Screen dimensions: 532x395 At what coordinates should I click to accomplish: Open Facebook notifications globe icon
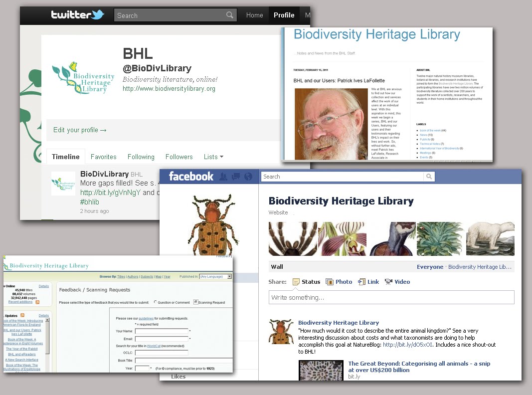pos(248,177)
